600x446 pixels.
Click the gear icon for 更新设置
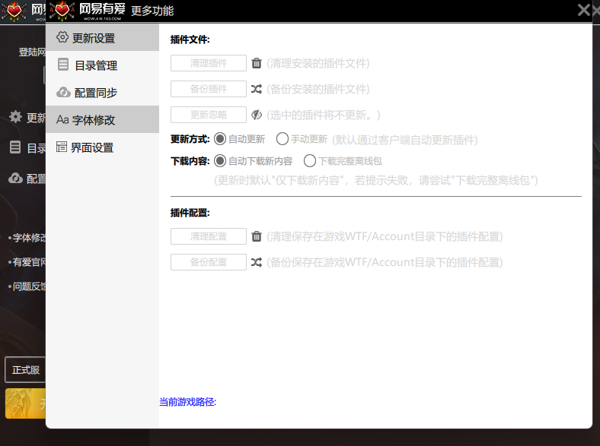(63, 38)
